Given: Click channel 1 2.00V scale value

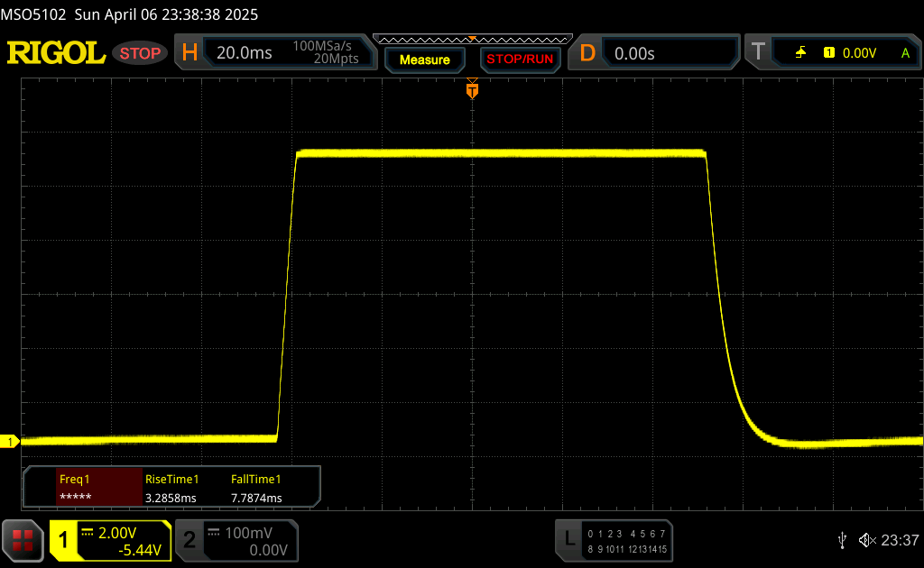Looking at the screenshot, I should (x=117, y=533).
